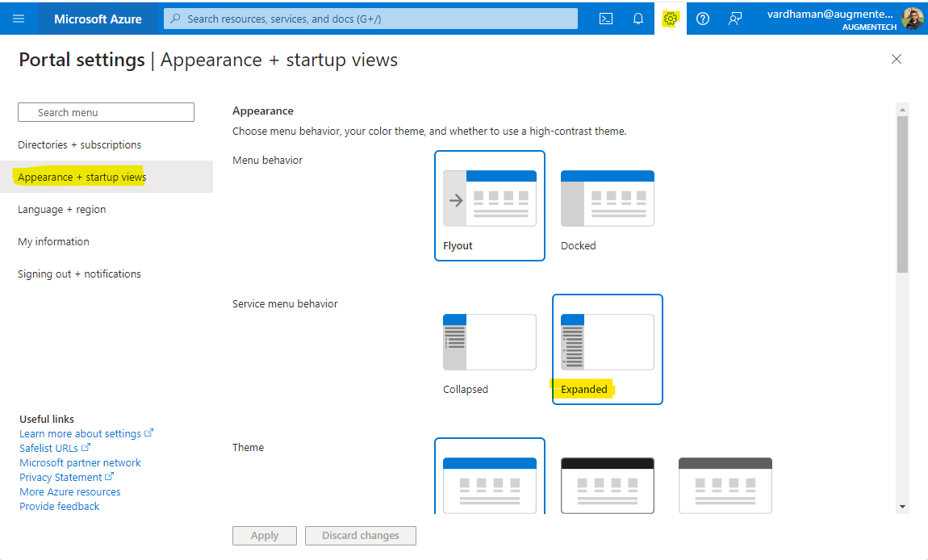This screenshot has width=928, height=560.
Task: Open the help question mark icon
Action: (x=703, y=19)
